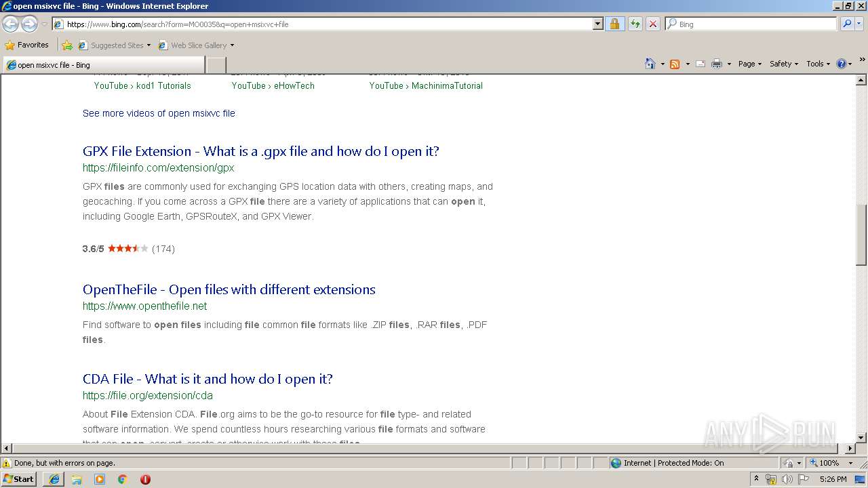Expand the address bar autocomplete dropdown
This screenshot has width=868, height=488.
[x=597, y=24]
